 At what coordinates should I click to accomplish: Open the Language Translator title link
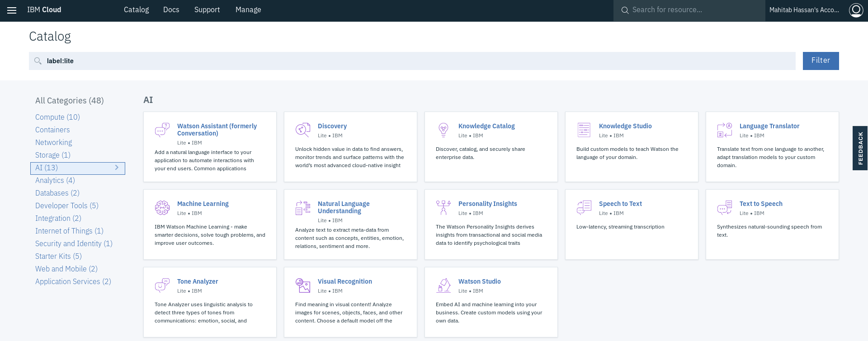[x=769, y=126]
